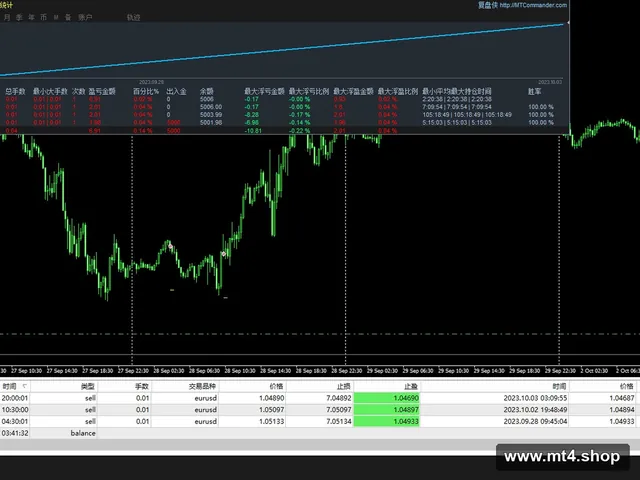Image resolution: width=640 pixels, height=480 pixels.
Task: Select the green take-profit cell 1.04933
Action: [x=387, y=421]
